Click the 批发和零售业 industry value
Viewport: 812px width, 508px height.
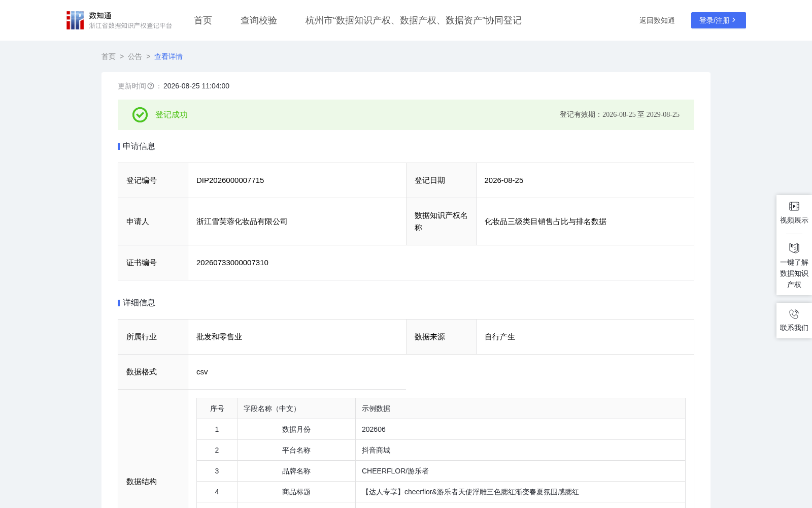click(x=219, y=337)
